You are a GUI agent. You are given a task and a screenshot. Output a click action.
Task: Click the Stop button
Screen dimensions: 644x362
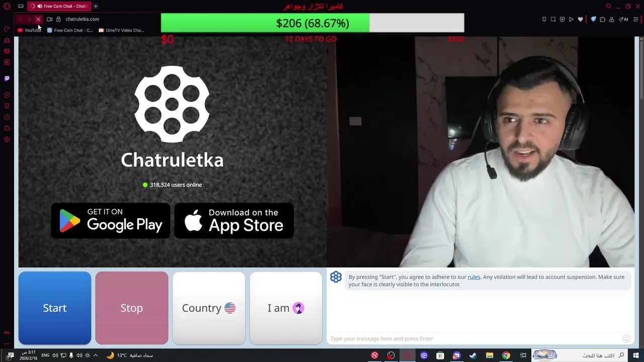[x=132, y=308]
